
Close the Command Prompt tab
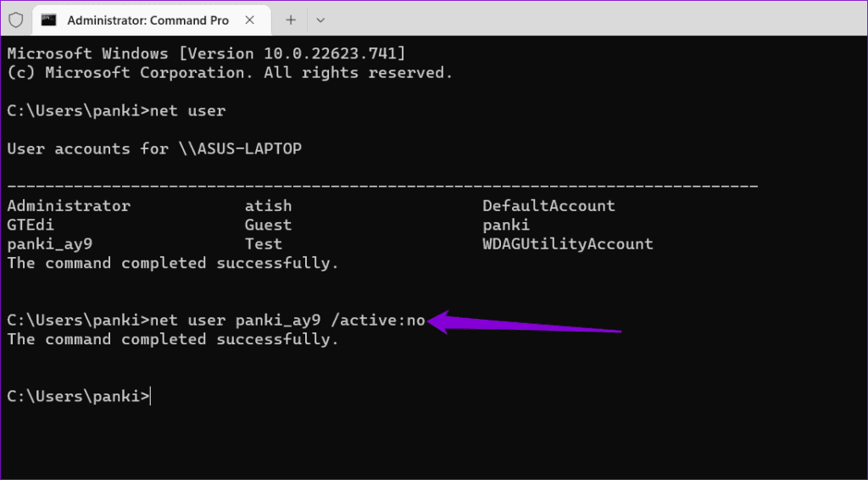[x=250, y=20]
